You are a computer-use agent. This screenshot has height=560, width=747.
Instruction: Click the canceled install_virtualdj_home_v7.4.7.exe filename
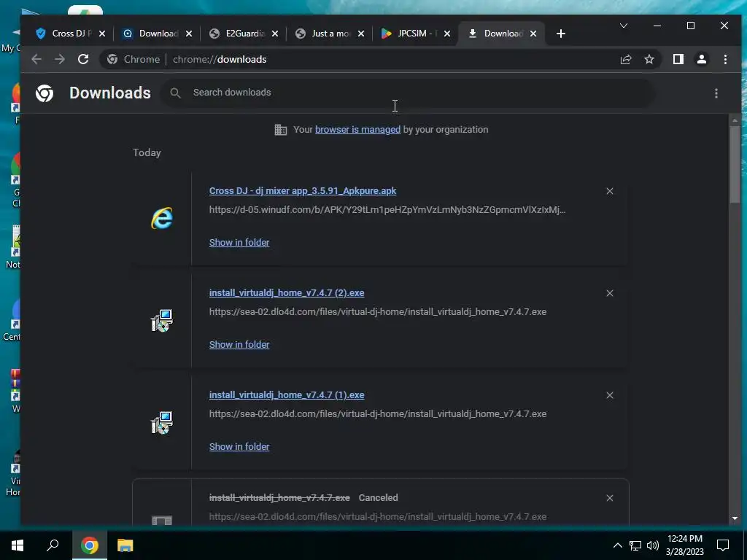[279, 497]
